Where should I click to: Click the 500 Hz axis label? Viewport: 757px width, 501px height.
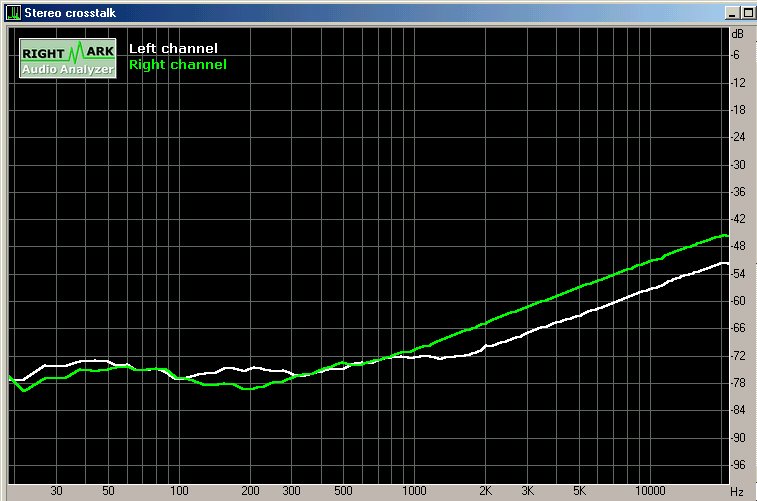tap(343, 491)
